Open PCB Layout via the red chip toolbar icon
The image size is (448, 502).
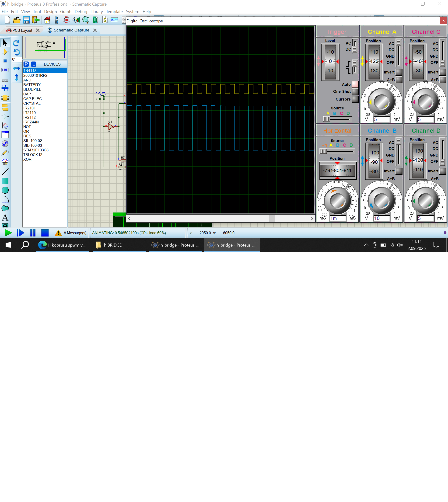(66, 20)
